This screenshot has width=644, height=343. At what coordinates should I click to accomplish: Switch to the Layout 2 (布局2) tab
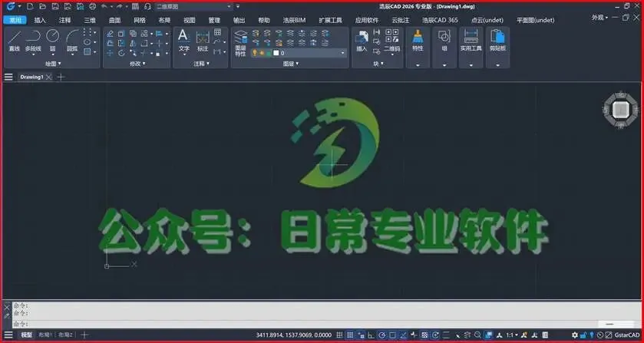66,335
